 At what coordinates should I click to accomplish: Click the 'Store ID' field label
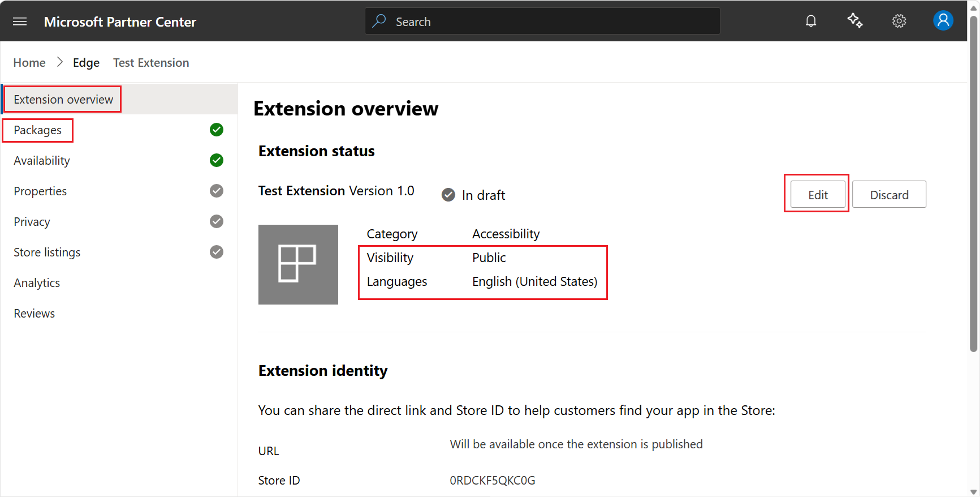(x=279, y=480)
